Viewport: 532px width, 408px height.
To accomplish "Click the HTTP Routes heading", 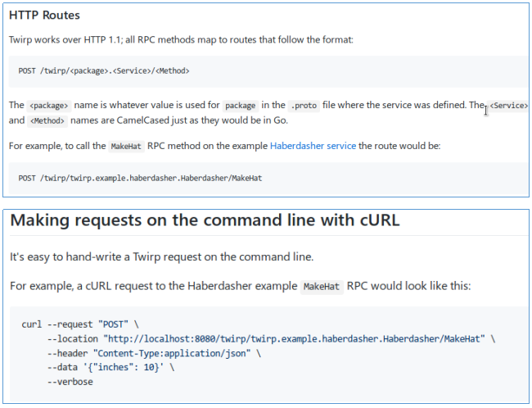I will [x=45, y=16].
